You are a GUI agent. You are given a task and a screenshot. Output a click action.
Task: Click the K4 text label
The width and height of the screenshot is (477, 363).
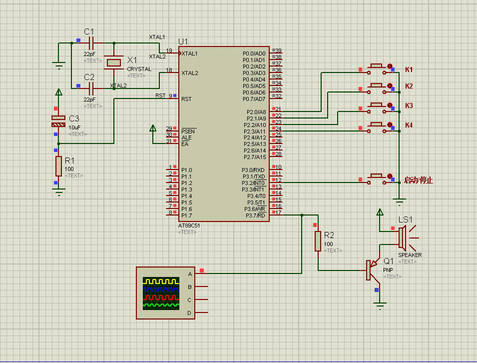[x=409, y=125]
